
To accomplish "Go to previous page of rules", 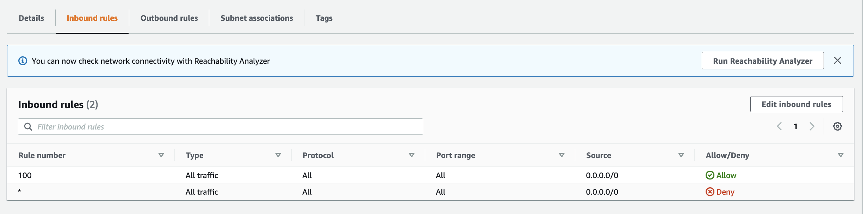I will (x=779, y=126).
